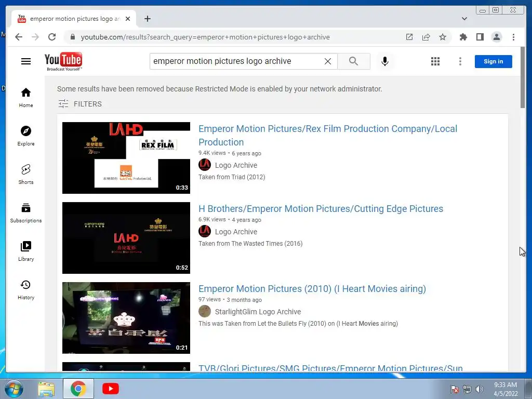Screen dimensions: 532x399
Task: Click 'Taken from Triad (2012)' description
Action: click(232, 177)
